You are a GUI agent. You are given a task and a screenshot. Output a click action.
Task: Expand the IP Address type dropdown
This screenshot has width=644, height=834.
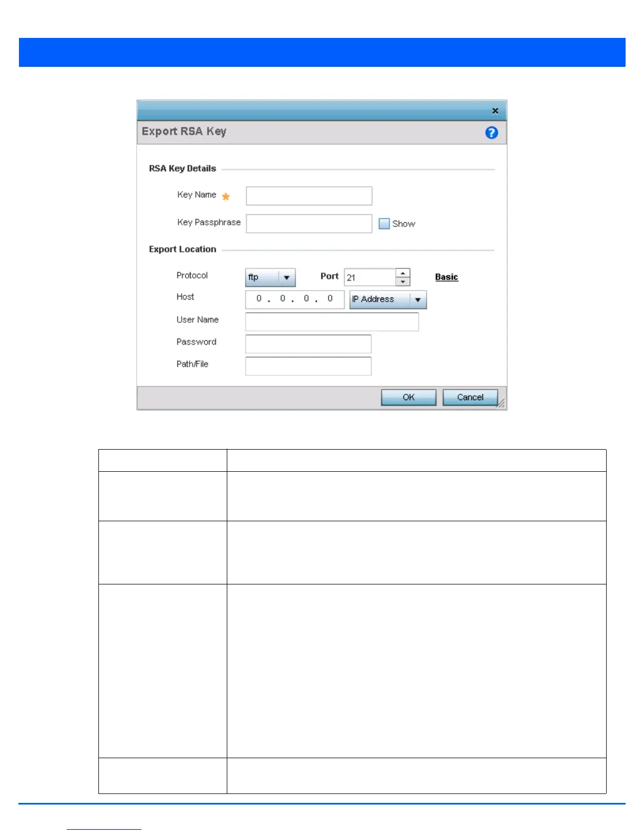[388, 300]
